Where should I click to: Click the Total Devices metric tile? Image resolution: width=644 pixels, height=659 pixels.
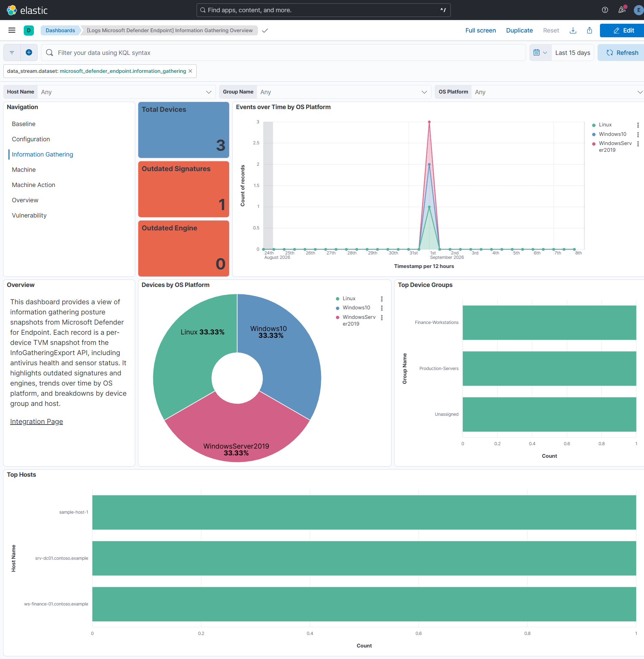[x=184, y=130]
